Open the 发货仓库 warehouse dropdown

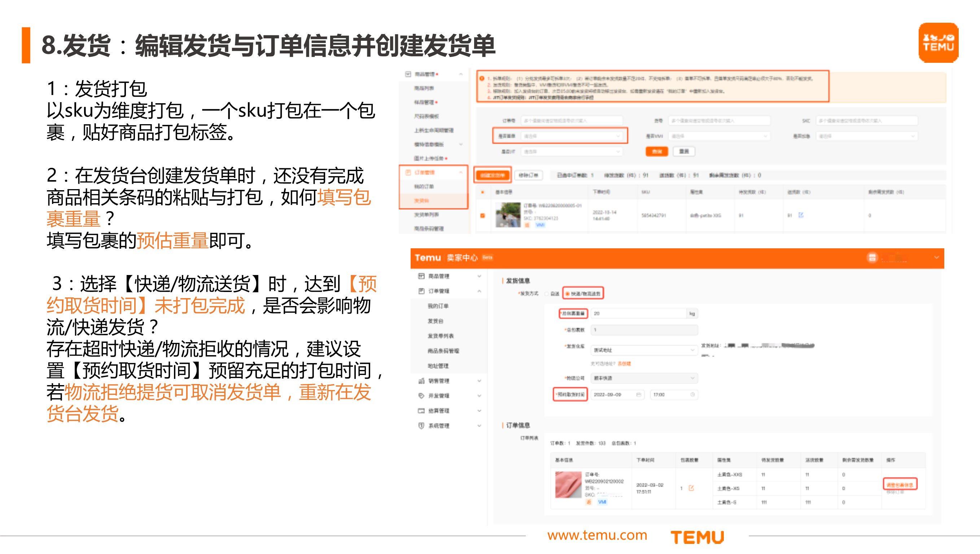click(644, 350)
